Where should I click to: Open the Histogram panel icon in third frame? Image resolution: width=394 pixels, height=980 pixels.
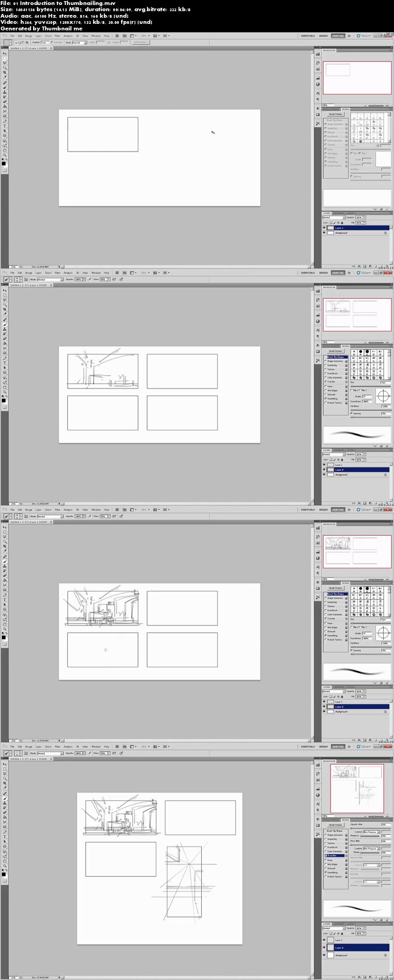point(318,552)
